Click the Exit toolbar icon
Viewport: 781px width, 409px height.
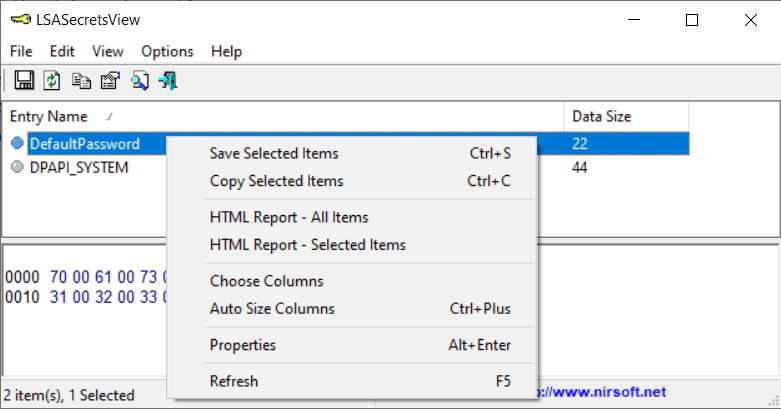[x=168, y=80]
